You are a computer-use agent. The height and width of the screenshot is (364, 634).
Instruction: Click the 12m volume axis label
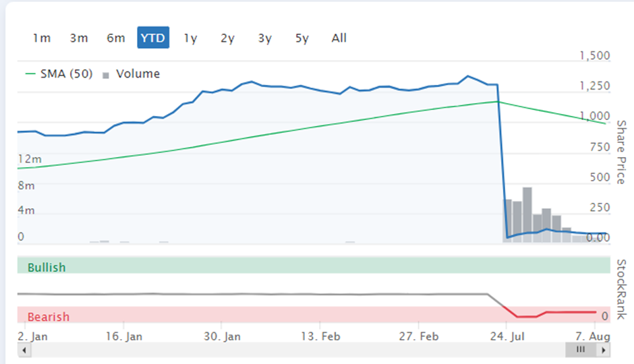pyautogui.click(x=30, y=159)
